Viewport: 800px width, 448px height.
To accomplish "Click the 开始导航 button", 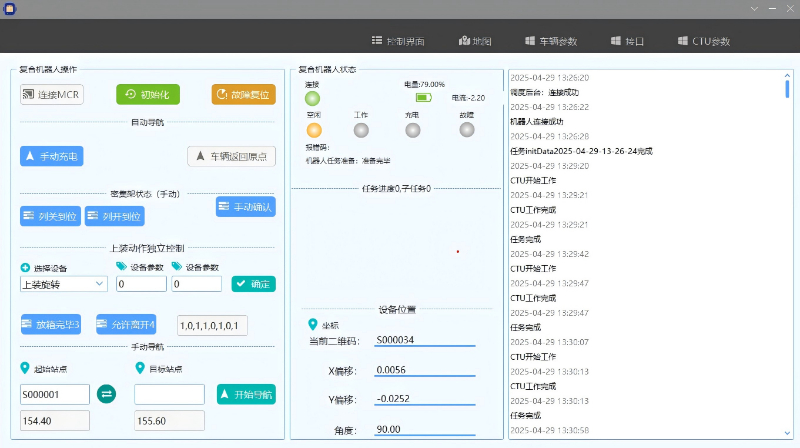I will [246, 394].
